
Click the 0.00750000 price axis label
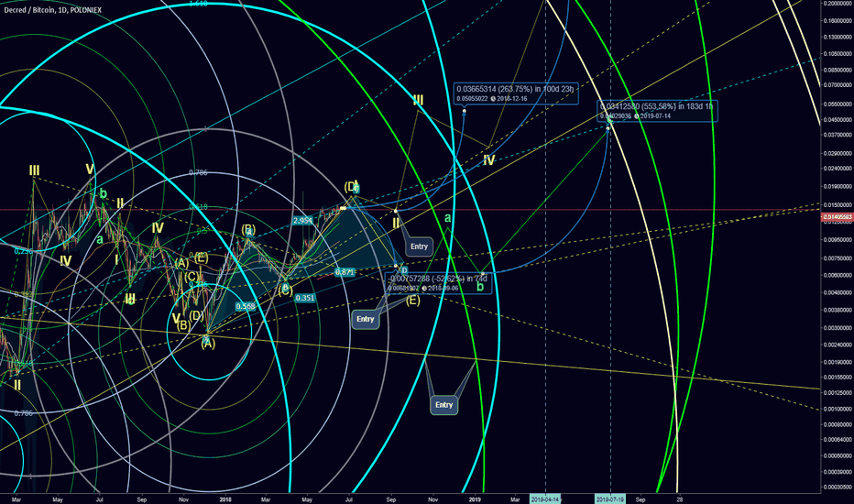point(838,258)
